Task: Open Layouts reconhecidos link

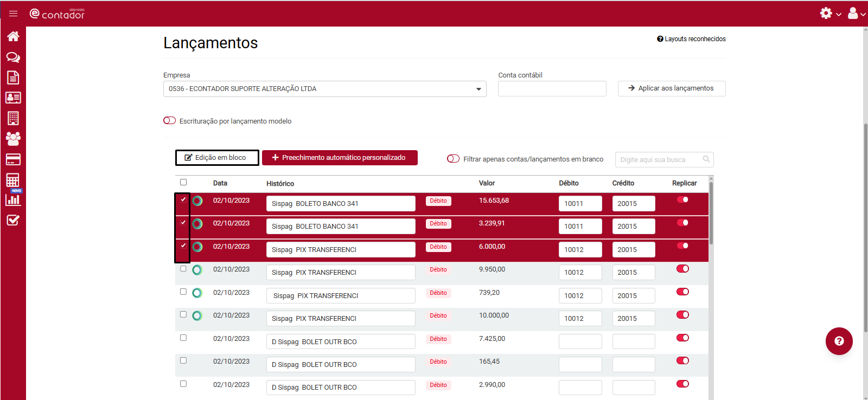Action: click(691, 39)
